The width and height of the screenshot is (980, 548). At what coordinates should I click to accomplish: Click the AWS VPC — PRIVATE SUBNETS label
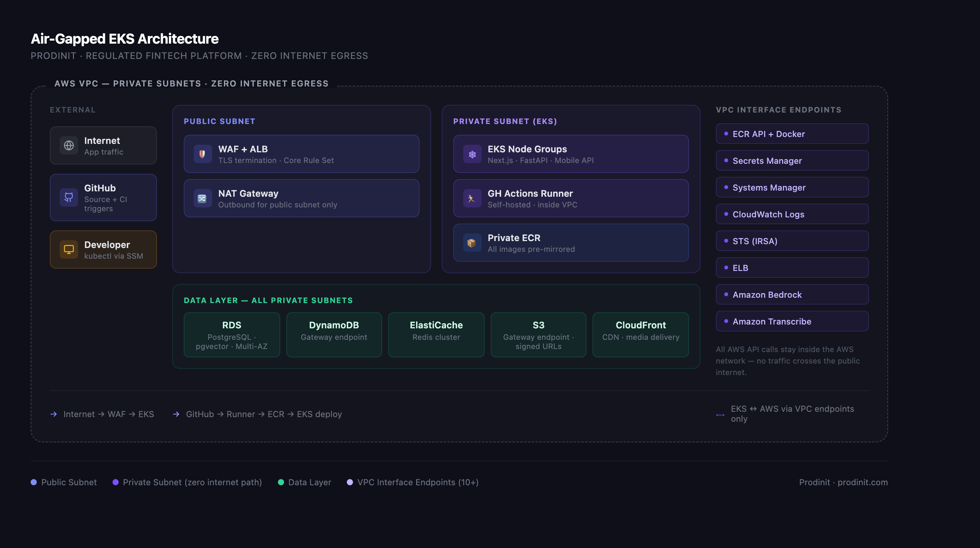[x=191, y=83]
